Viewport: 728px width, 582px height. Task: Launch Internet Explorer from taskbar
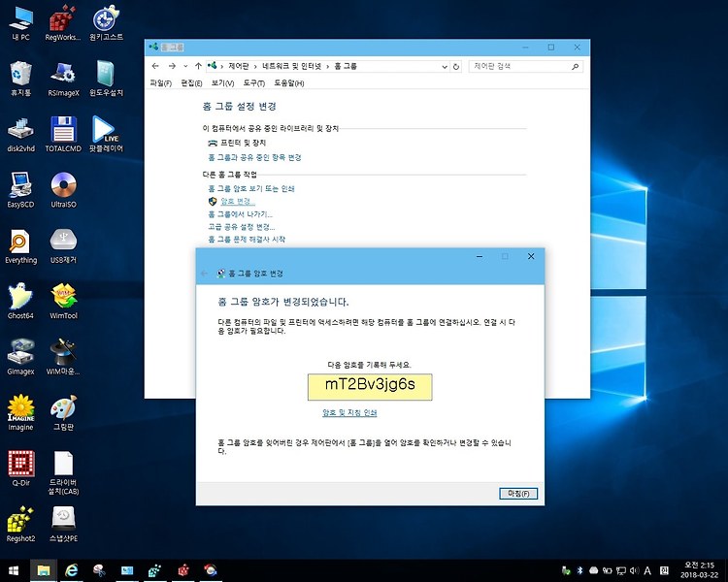pyautogui.click(x=71, y=571)
